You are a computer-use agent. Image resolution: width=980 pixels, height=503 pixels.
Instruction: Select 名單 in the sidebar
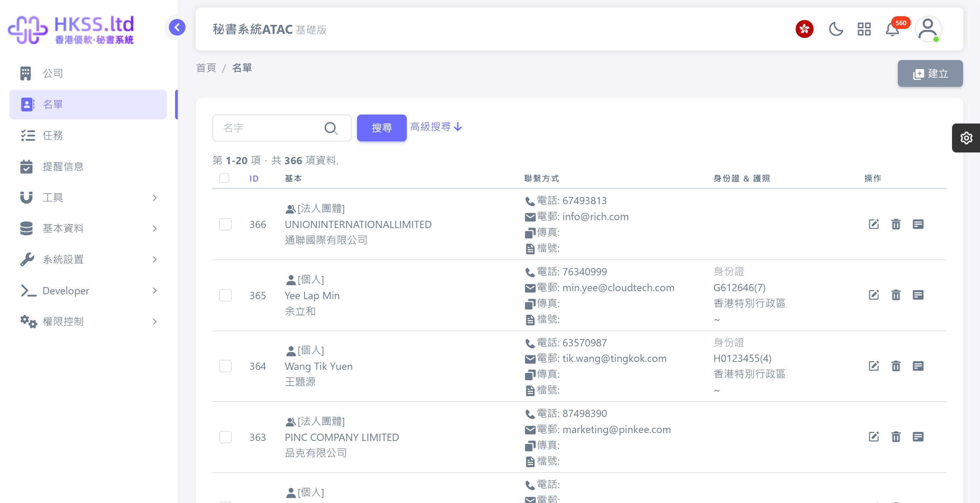point(88,105)
